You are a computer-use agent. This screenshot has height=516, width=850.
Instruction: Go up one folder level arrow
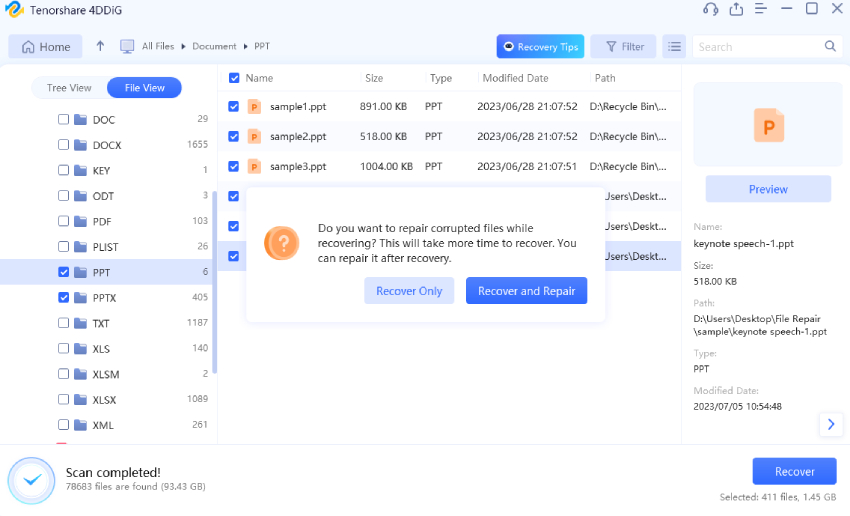(x=100, y=46)
